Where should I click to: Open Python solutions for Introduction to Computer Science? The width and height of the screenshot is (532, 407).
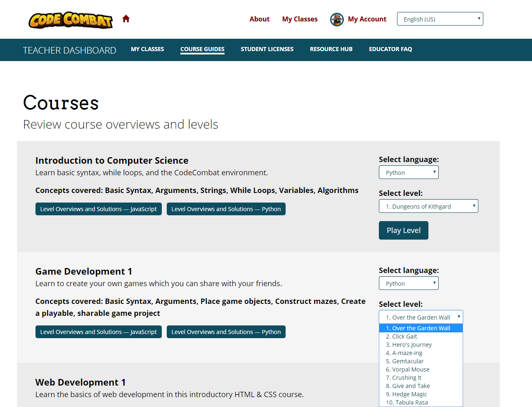point(226,209)
